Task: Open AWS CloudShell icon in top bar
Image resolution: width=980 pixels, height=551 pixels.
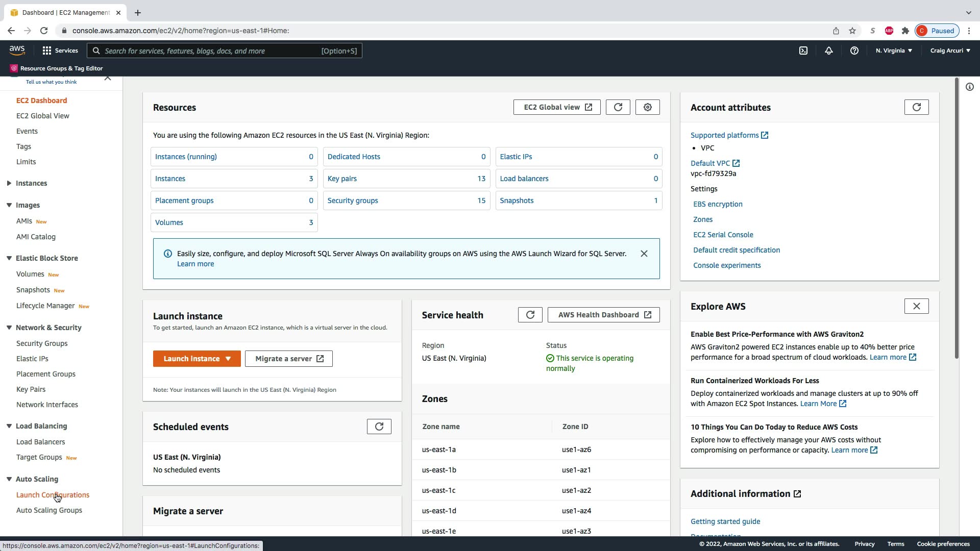Action: coord(803,51)
